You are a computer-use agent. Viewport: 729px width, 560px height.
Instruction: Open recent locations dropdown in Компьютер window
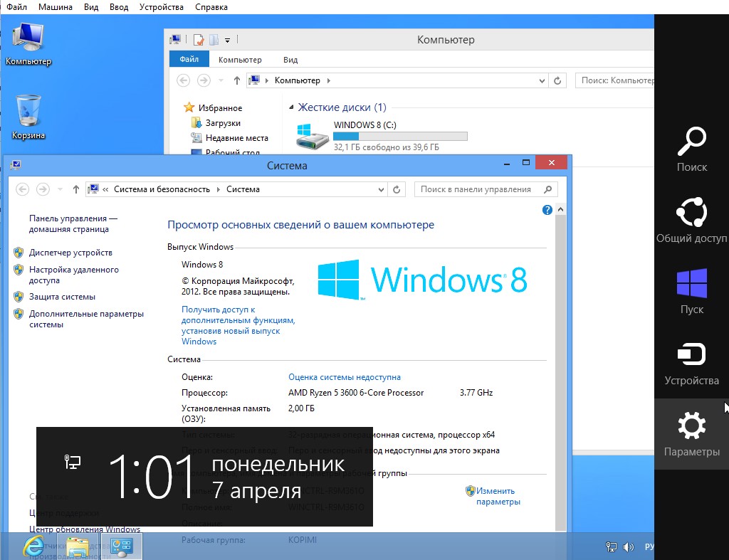tap(221, 80)
